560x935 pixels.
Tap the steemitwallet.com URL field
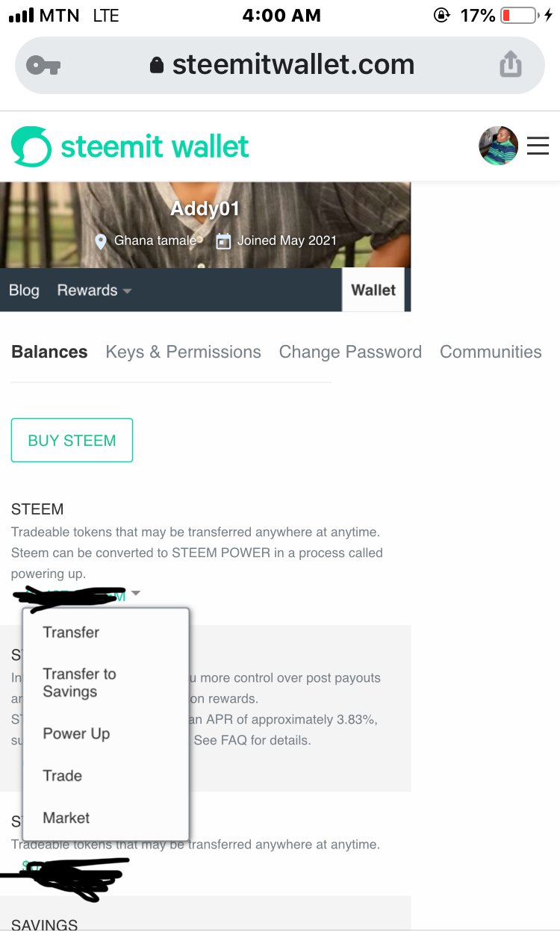293,65
